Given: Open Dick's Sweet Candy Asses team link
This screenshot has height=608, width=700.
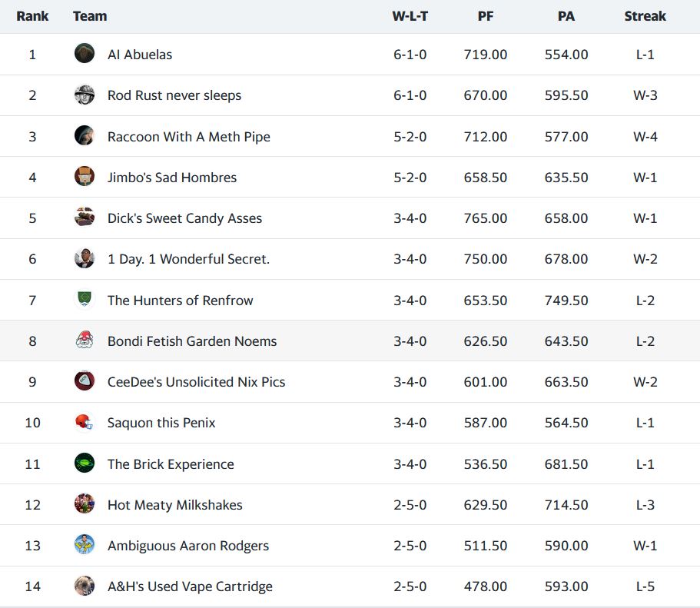Looking at the screenshot, I should click(x=184, y=218).
